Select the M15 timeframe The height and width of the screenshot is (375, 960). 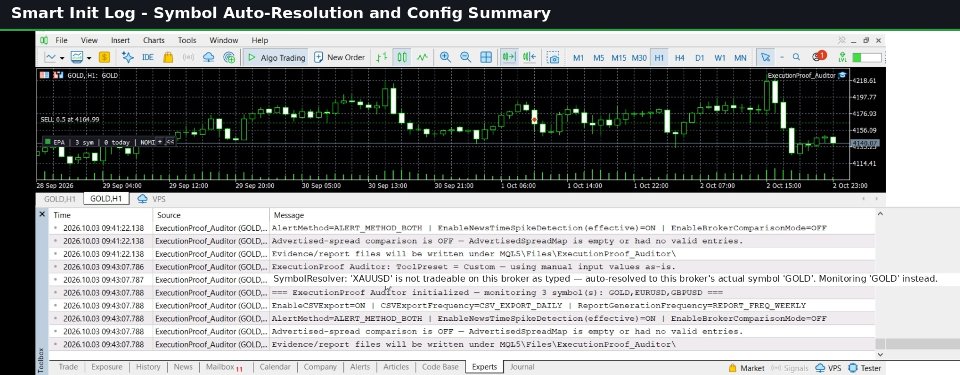coord(618,58)
